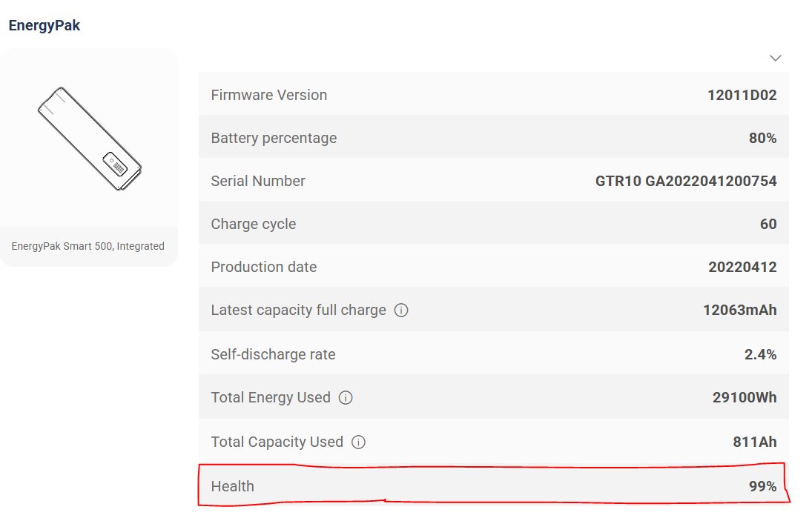Select firmware value 12011D02
The height and width of the screenshot is (521, 812).
tap(742, 95)
